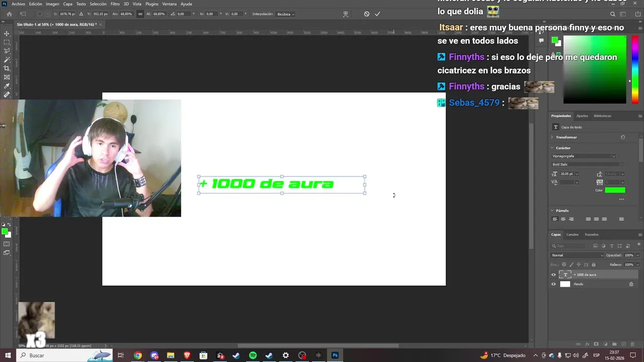Commit the transform with the checkmark

[377, 14]
